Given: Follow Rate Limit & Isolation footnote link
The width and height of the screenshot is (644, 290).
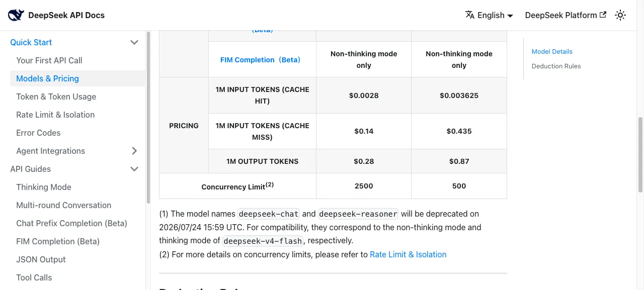Looking at the screenshot, I should 408,254.
